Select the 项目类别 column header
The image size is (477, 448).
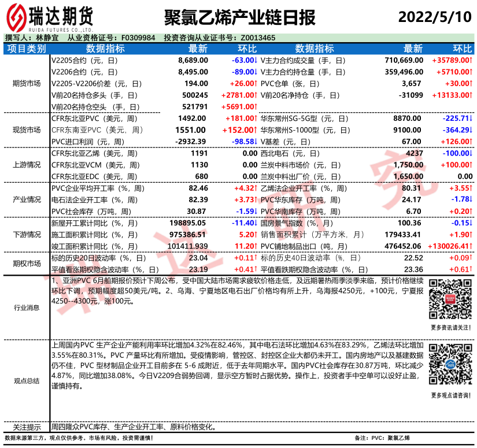tap(27, 49)
